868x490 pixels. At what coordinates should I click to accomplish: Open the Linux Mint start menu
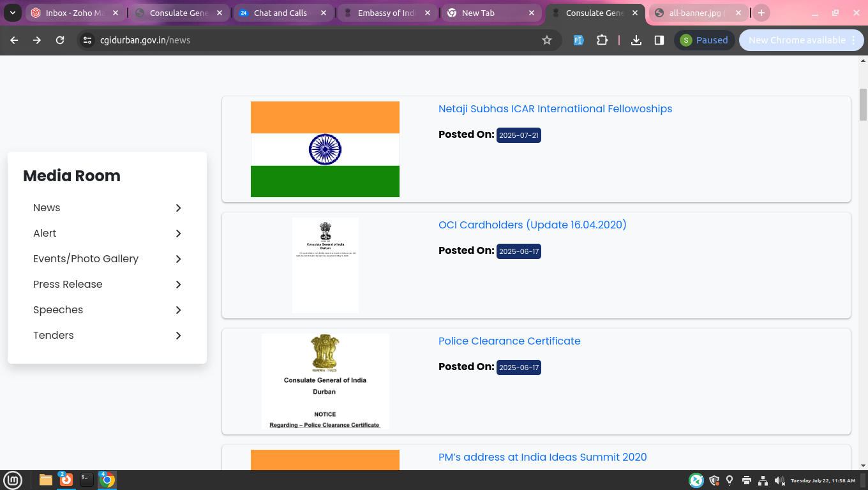pos(13,480)
